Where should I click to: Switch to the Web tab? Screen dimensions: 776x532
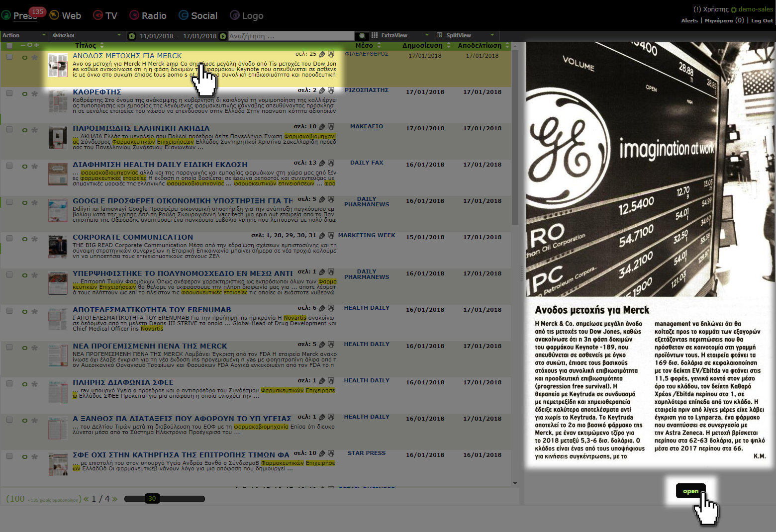click(65, 15)
